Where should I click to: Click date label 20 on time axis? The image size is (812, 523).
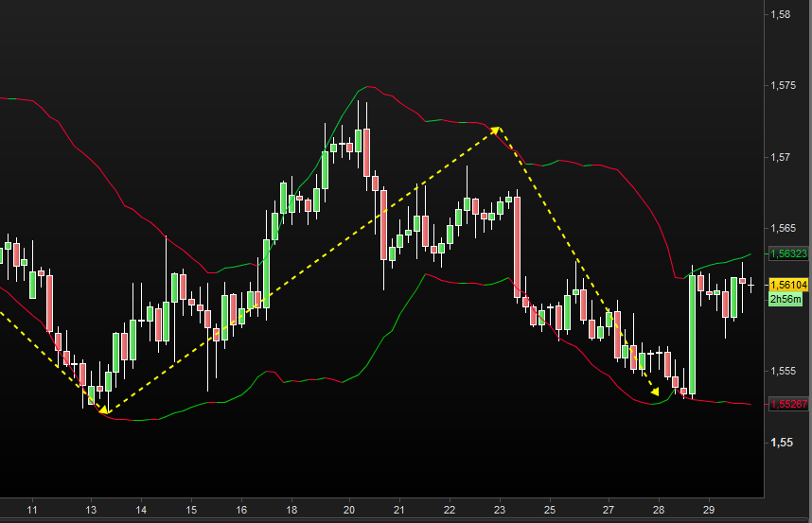(x=349, y=510)
